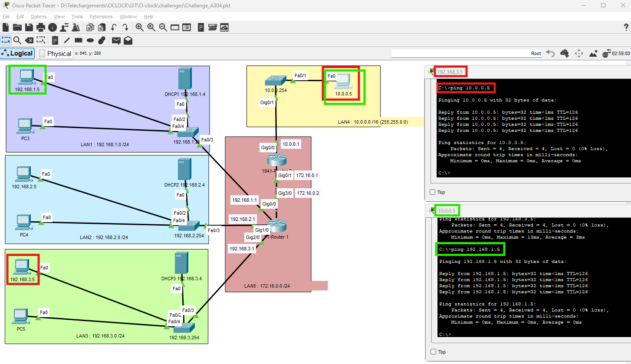Image resolution: width=631 pixels, height=364 pixels.
Task: Select the Inspect magnifier tool
Action: tap(17, 40)
